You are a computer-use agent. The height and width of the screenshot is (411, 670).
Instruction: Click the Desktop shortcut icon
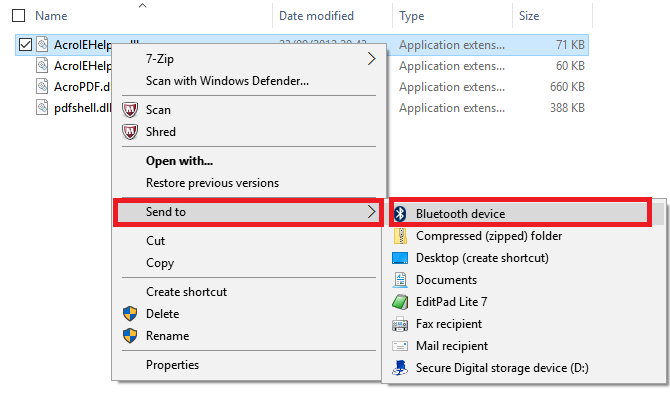click(x=400, y=258)
